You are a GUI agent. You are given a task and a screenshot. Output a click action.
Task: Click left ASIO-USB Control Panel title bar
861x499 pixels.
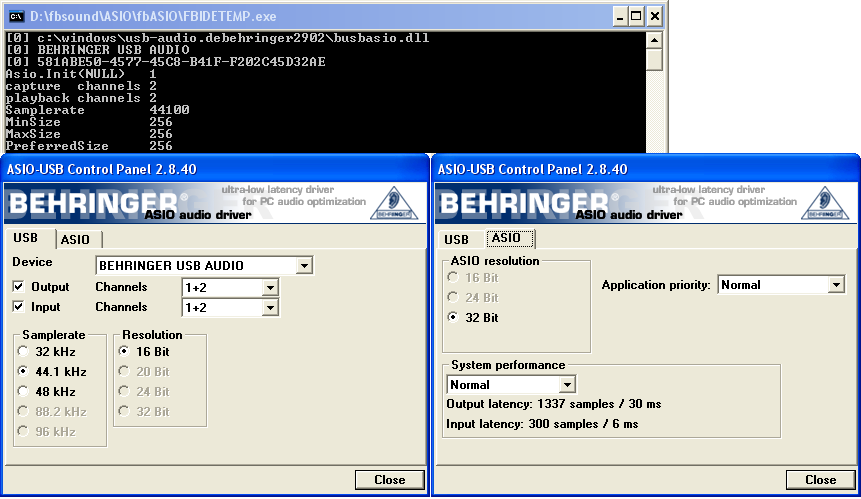pos(215,169)
